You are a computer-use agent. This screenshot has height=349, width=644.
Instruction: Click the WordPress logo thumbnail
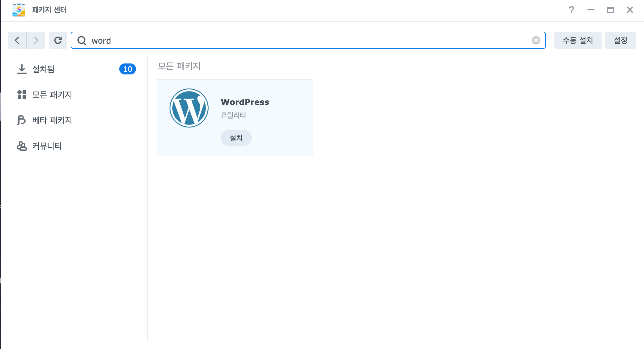click(x=189, y=108)
